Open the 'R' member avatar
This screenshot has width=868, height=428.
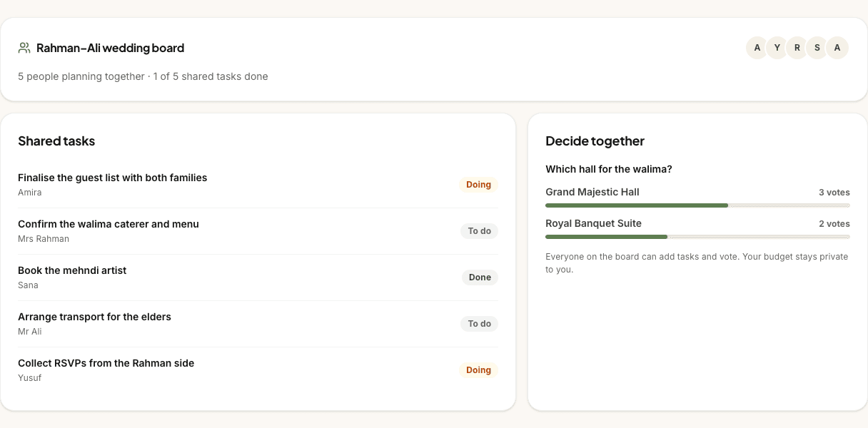click(x=797, y=48)
